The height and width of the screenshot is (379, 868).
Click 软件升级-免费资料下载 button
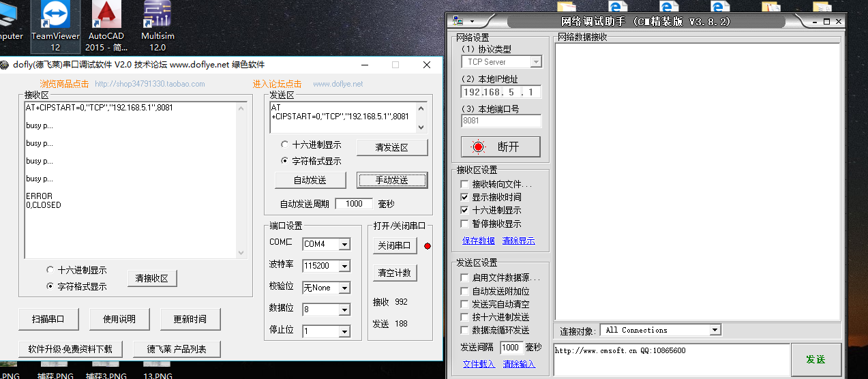(70, 349)
